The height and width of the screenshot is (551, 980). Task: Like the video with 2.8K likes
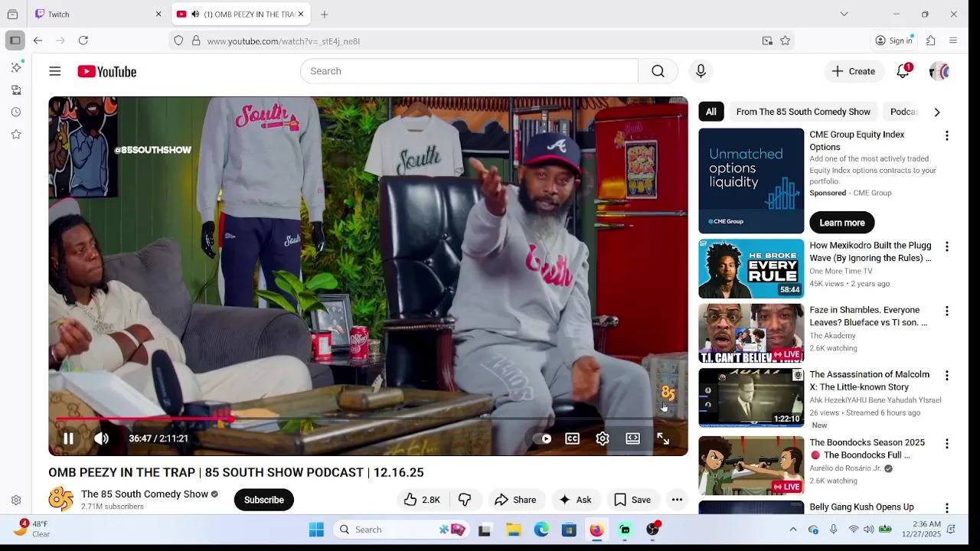coord(422,500)
